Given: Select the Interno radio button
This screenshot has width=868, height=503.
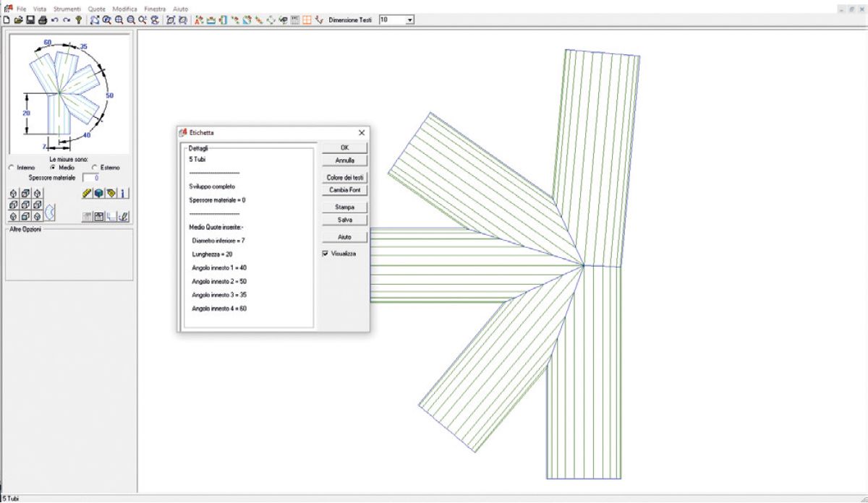Looking at the screenshot, I should click(x=11, y=168).
